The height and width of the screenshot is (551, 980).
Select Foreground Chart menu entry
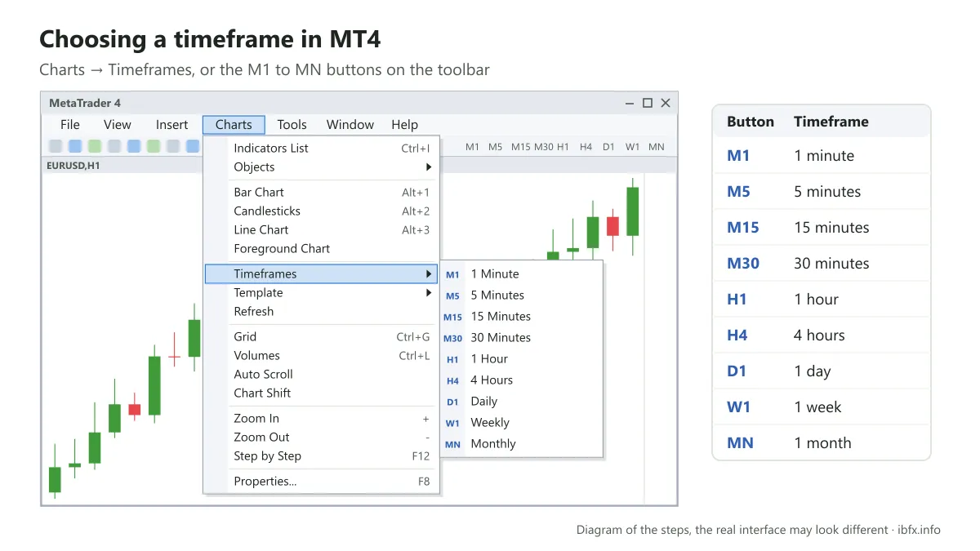point(322,249)
